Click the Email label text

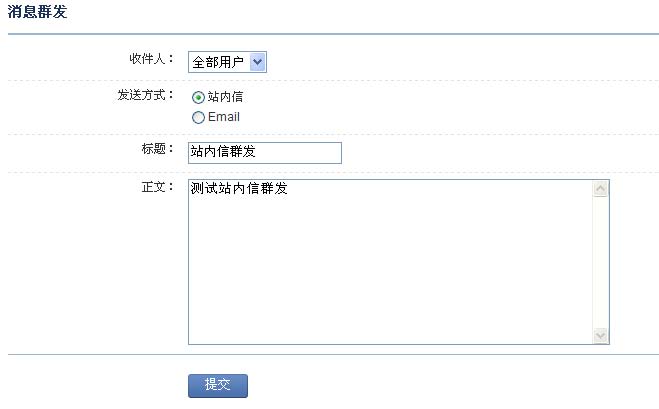click(224, 116)
